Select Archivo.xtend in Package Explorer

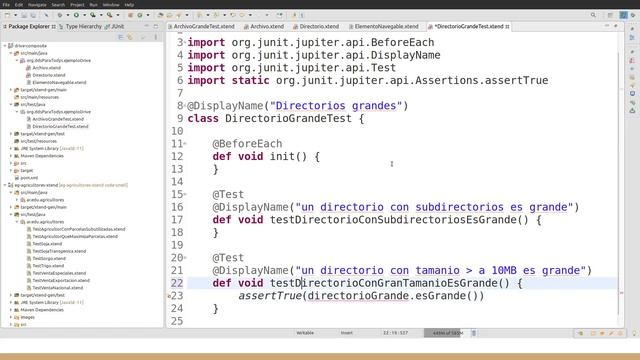coord(47,68)
